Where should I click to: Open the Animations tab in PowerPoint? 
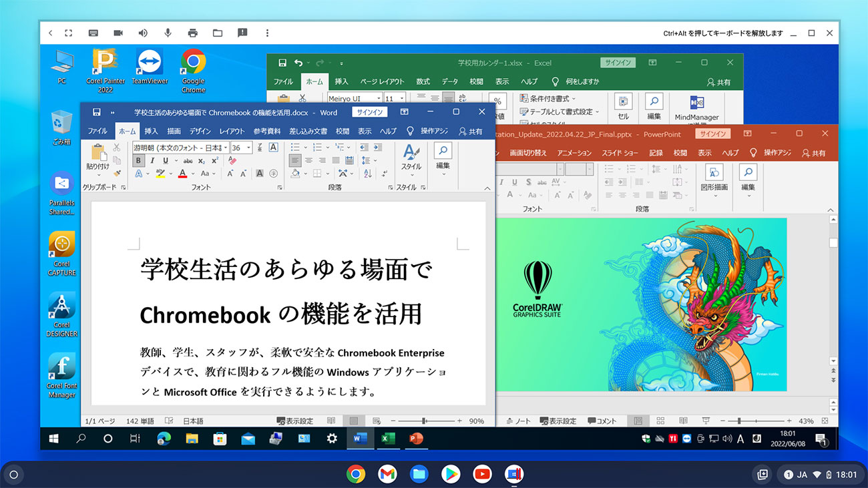(574, 153)
